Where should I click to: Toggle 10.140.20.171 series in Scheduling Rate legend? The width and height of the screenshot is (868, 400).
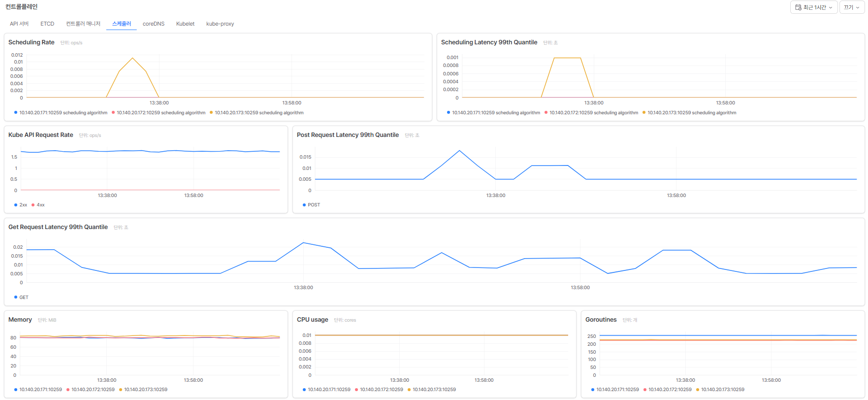click(x=61, y=113)
